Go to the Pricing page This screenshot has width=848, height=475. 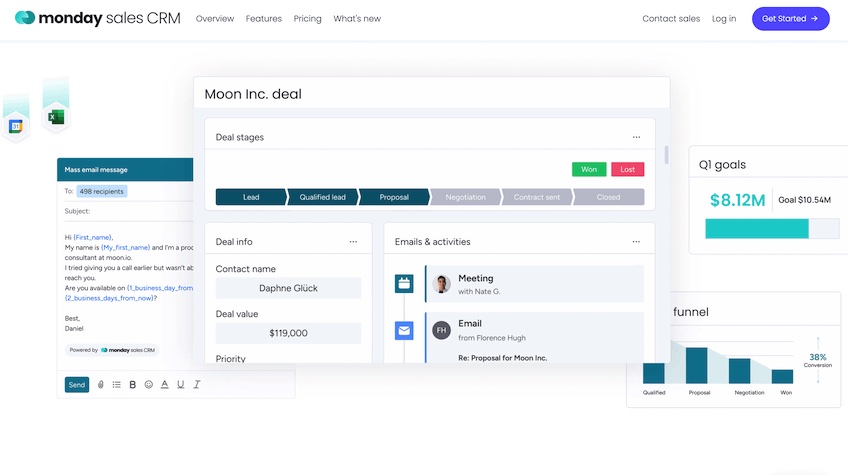(x=307, y=18)
